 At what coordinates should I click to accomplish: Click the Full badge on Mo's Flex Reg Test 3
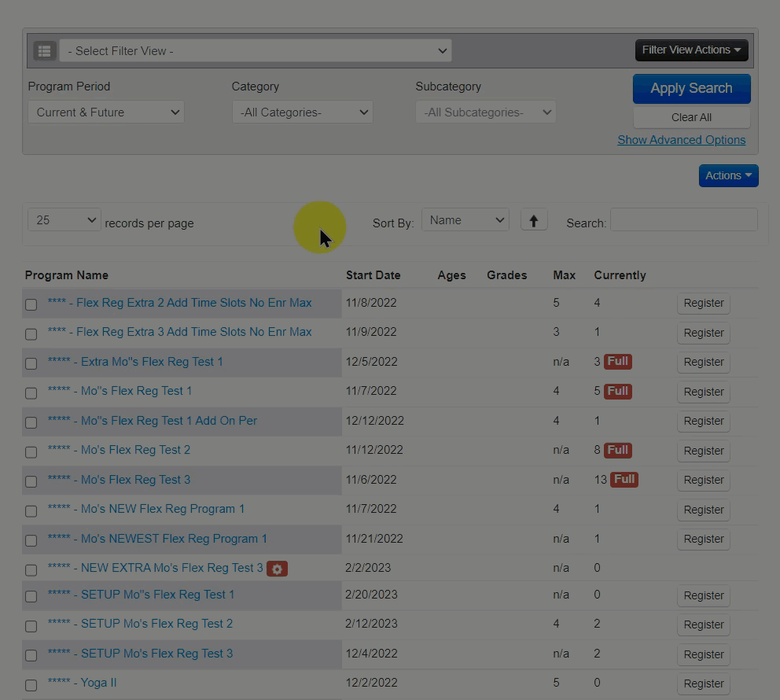(x=624, y=479)
